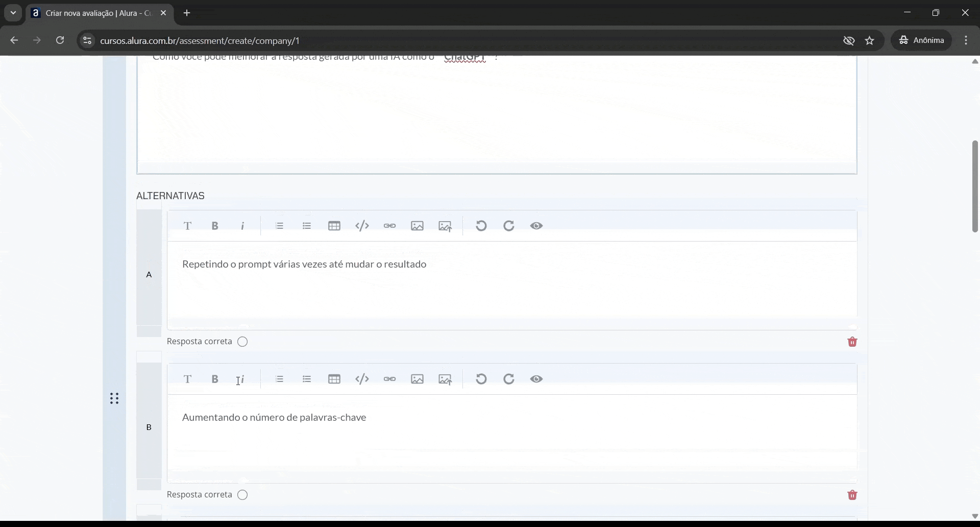Mark alternative B as correct answer
Viewport: 980px width, 527px height.
click(243, 495)
